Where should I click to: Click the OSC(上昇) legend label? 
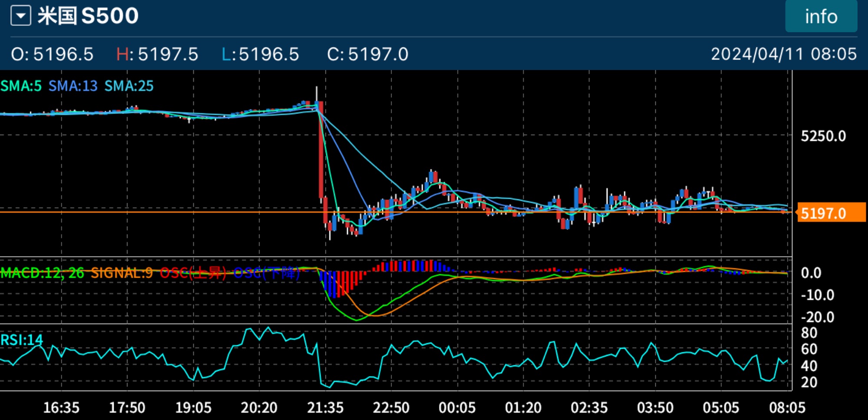[194, 273]
